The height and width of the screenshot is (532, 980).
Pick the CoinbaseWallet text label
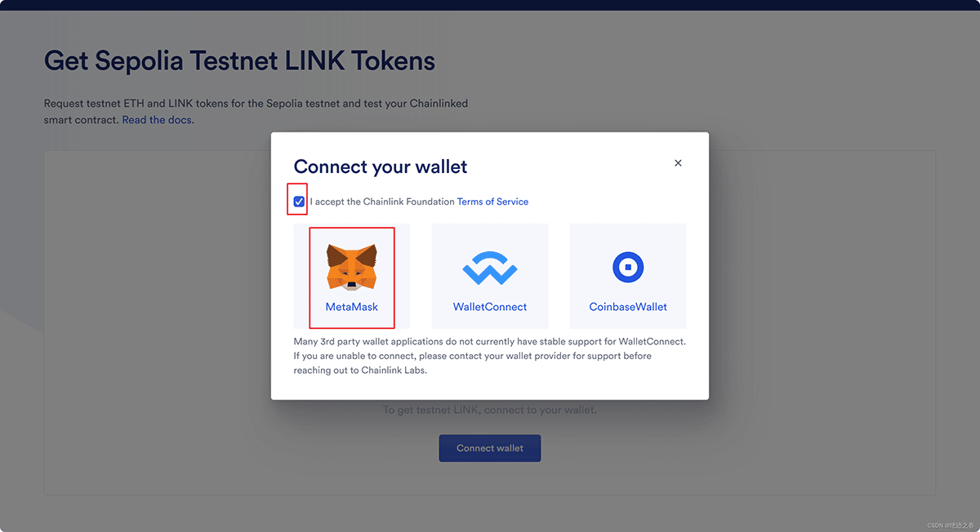click(628, 307)
